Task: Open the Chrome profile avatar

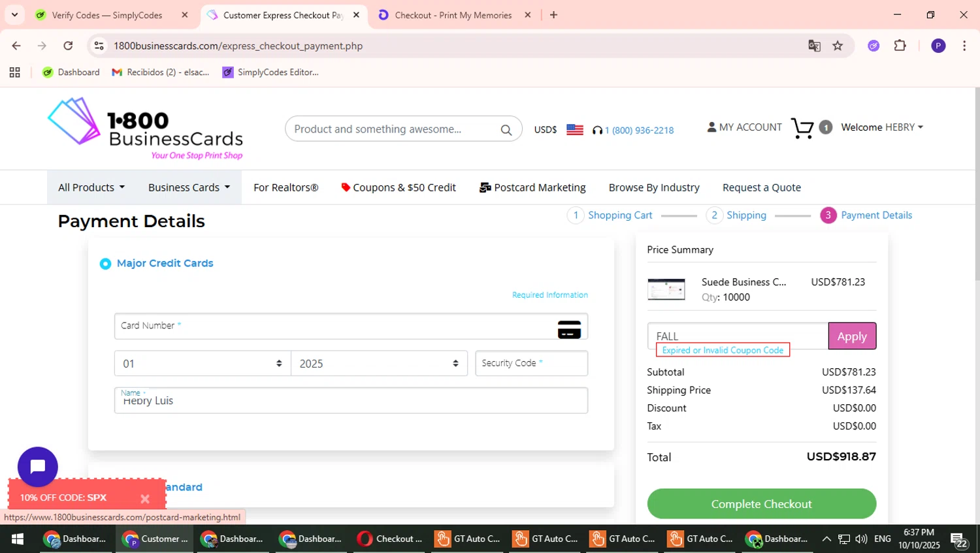Action: 938,46
